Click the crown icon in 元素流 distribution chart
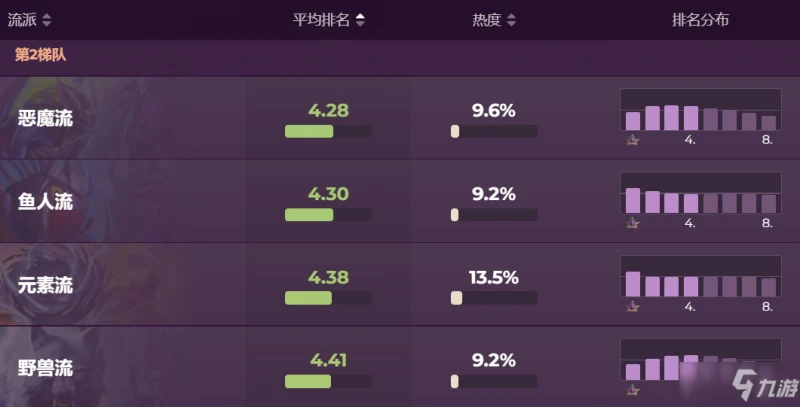This screenshot has width=800, height=407. (632, 306)
